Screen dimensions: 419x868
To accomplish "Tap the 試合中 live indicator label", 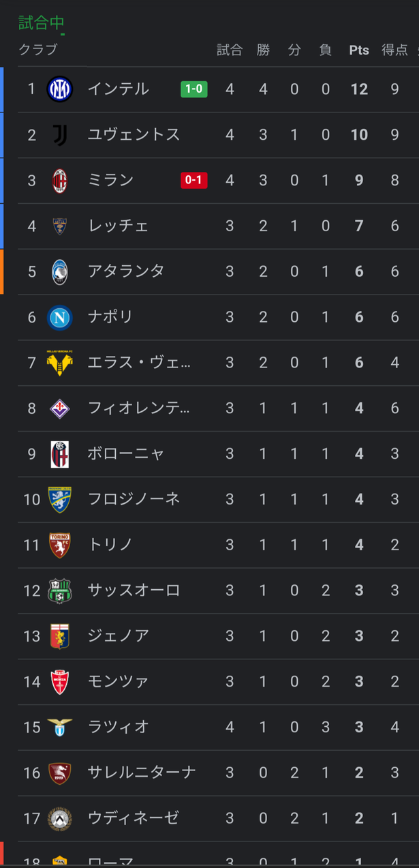I will [42, 23].
